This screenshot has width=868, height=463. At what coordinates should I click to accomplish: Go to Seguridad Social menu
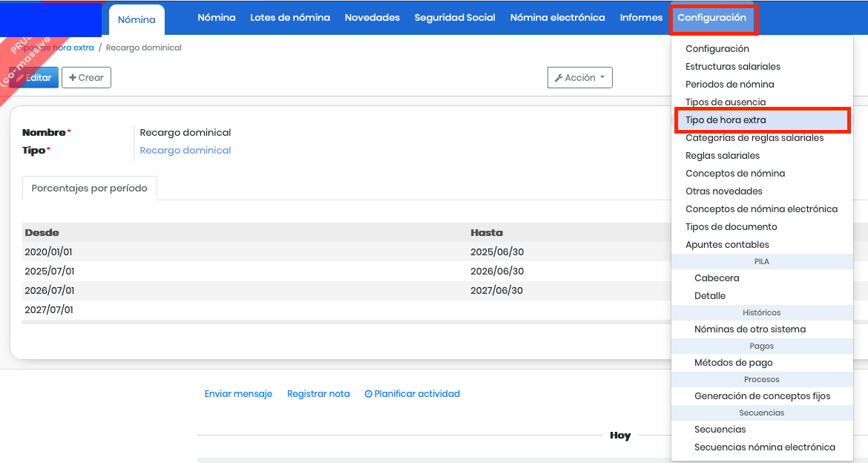[x=455, y=18]
